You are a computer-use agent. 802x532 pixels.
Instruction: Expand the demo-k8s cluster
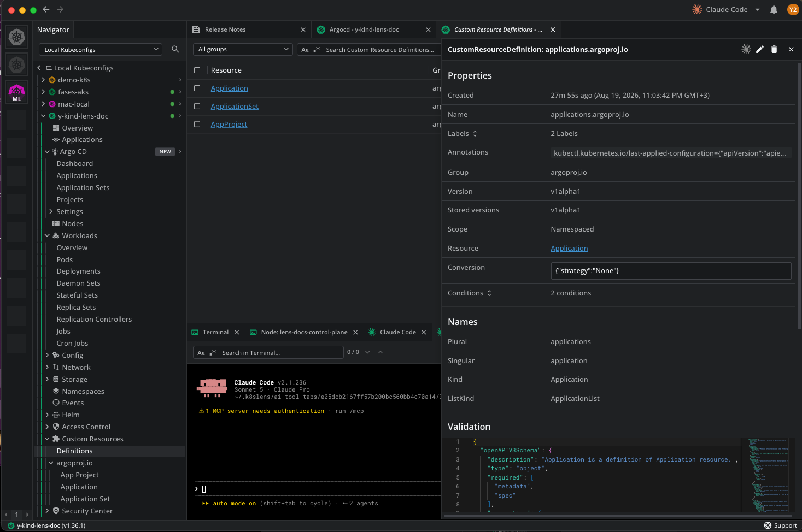[43, 80]
